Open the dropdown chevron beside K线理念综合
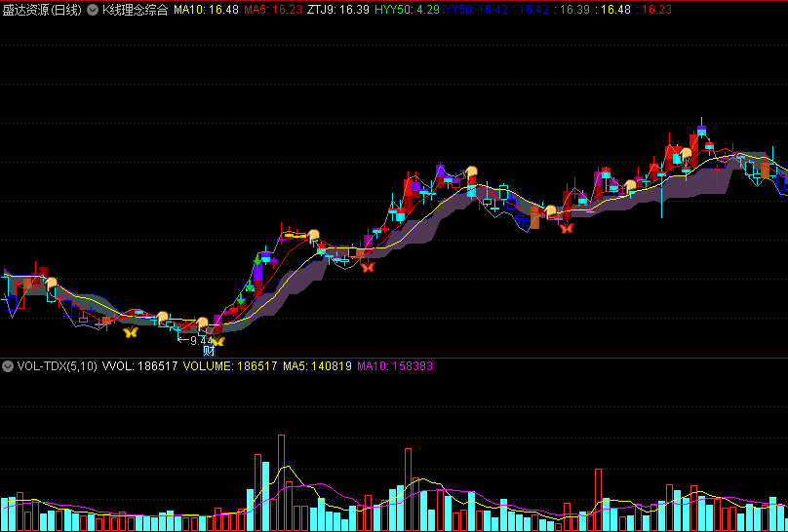 (x=93, y=10)
